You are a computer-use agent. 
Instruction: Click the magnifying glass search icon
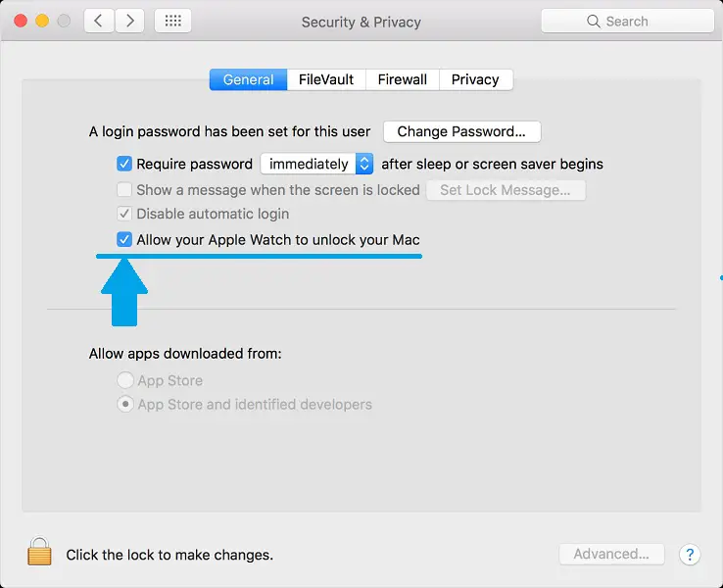(x=593, y=21)
